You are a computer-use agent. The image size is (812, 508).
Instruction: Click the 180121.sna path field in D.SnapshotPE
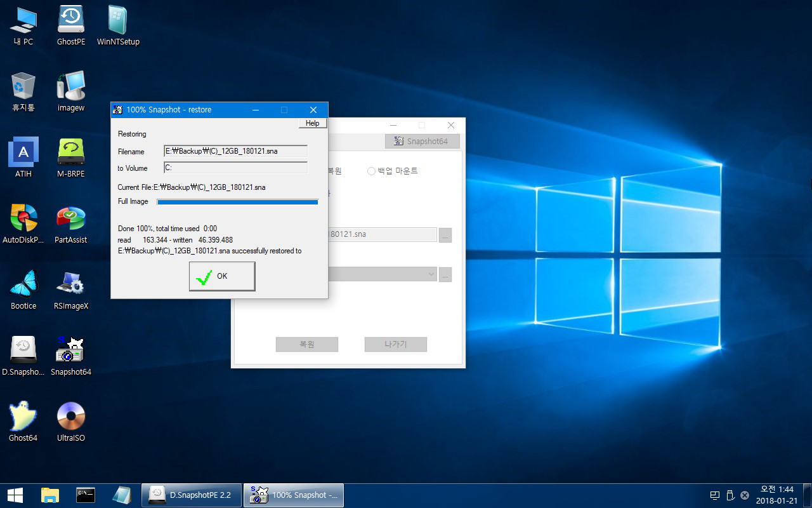pyautogui.click(x=383, y=235)
